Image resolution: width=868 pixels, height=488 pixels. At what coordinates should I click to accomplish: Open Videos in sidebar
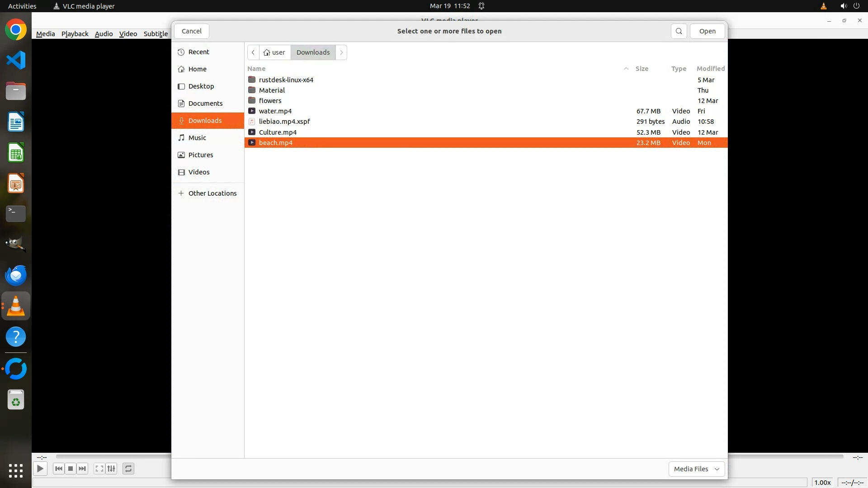199,172
